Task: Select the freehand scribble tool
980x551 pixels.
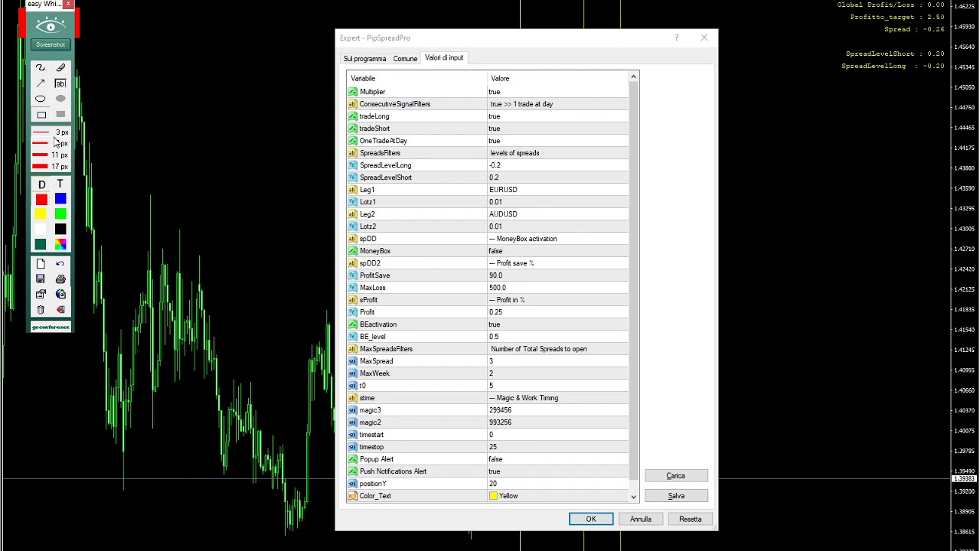Action: pyautogui.click(x=41, y=68)
